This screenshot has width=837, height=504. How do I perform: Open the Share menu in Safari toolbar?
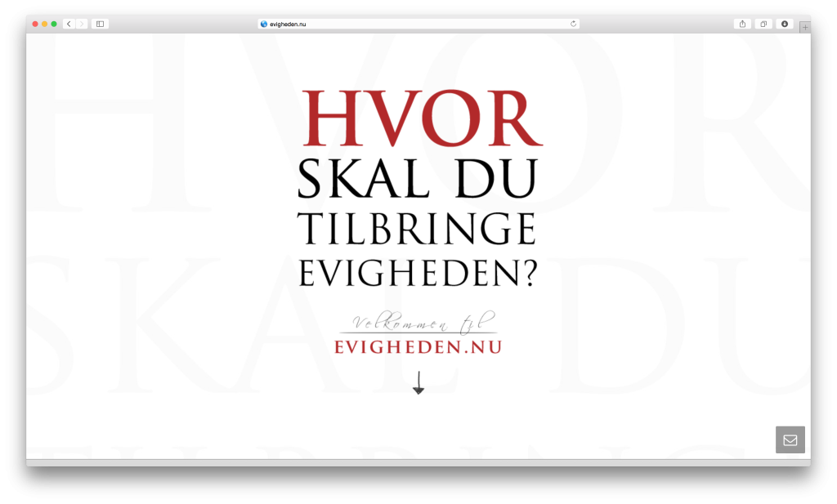[x=742, y=24]
